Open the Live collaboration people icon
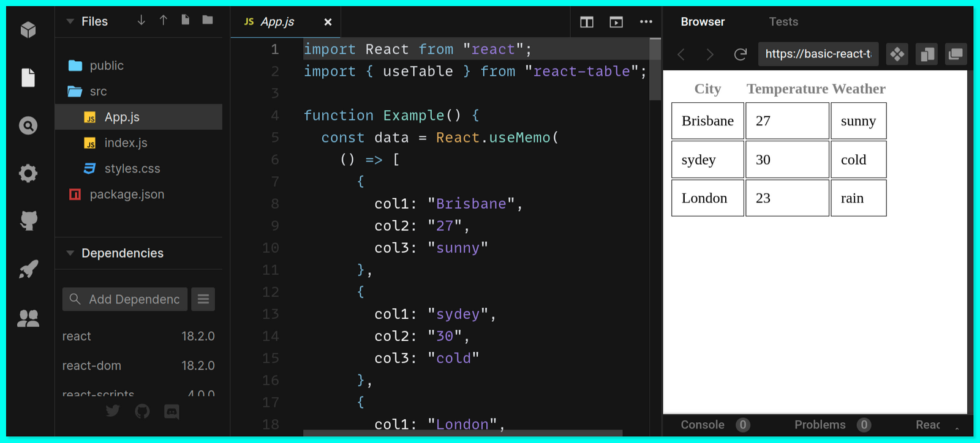This screenshot has width=980, height=443. click(x=28, y=318)
